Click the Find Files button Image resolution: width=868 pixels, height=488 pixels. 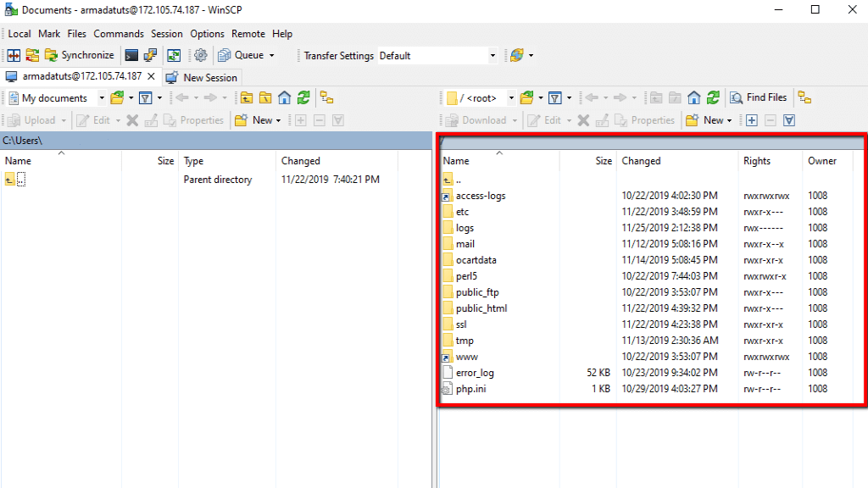759,98
